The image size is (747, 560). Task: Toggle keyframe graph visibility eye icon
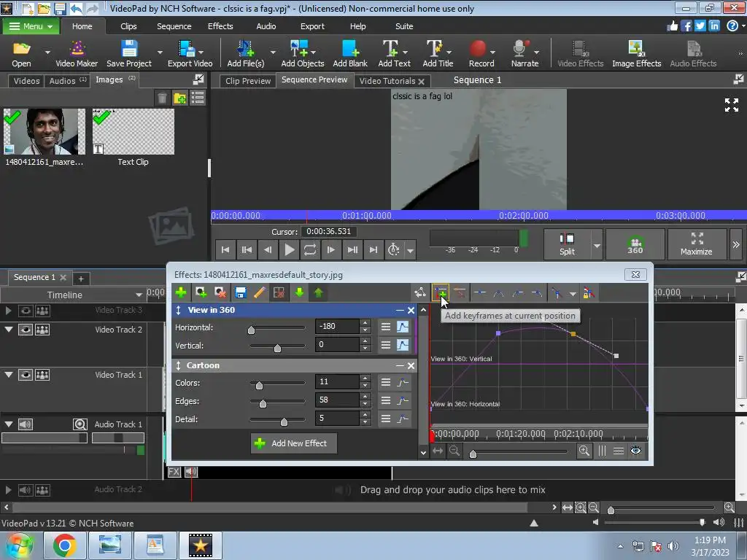pos(636,451)
